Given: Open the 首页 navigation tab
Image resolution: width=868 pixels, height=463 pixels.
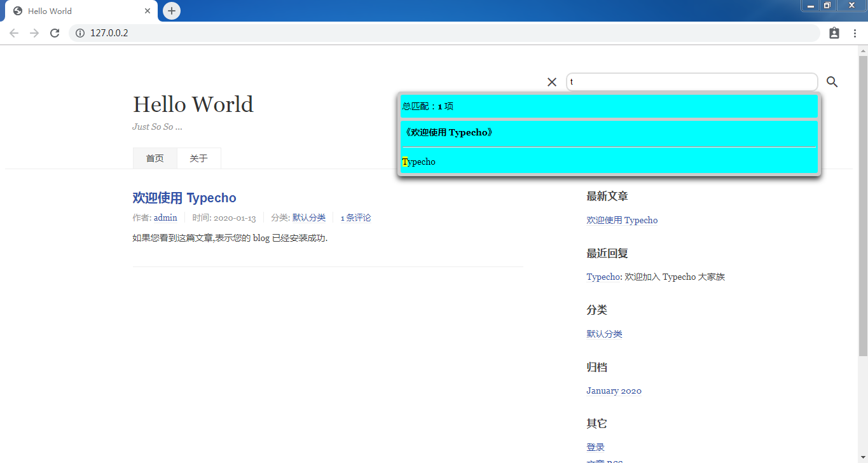Looking at the screenshot, I should pyautogui.click(x=155, y=158).
